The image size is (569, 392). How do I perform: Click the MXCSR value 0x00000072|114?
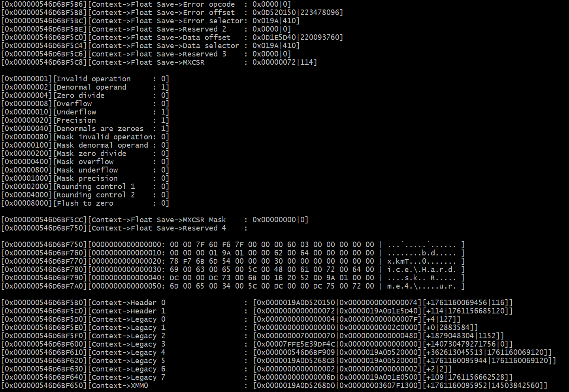284,62
